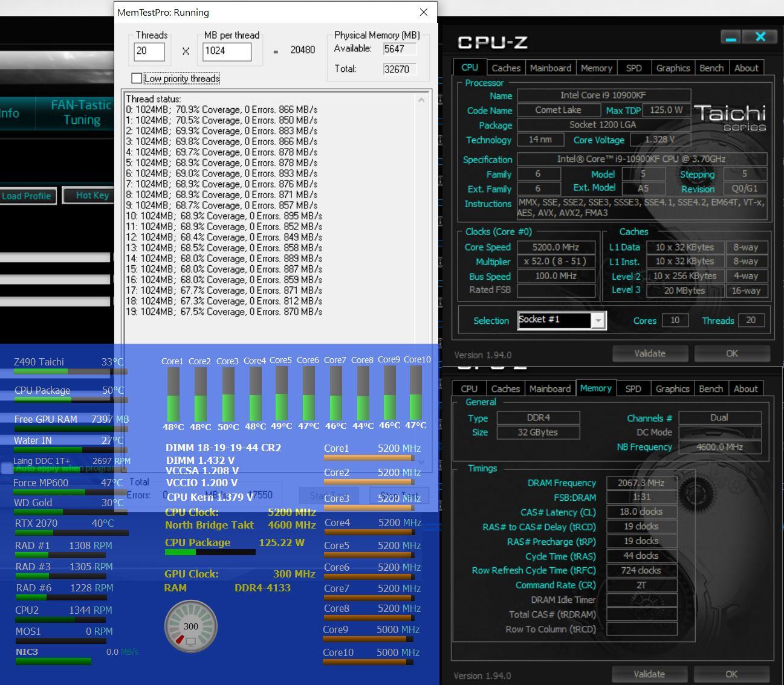This screenshot has height=685, width=784.
Task: Click the Intel Core i9 10900KF name field
Action: (x=604, y=95)
